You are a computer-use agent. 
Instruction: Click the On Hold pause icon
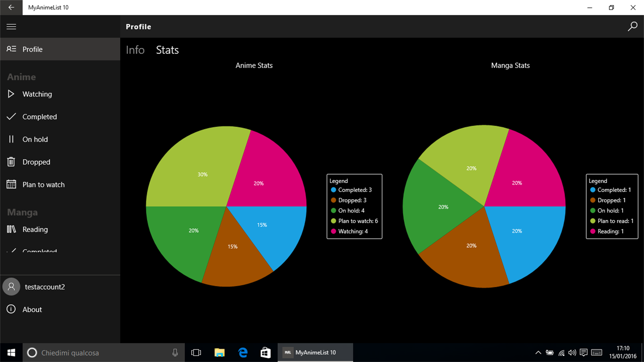(11, 139)
